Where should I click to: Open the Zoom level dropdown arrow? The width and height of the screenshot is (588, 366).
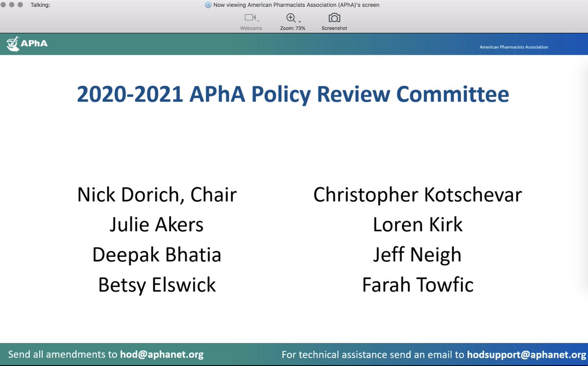pos(300,22)
